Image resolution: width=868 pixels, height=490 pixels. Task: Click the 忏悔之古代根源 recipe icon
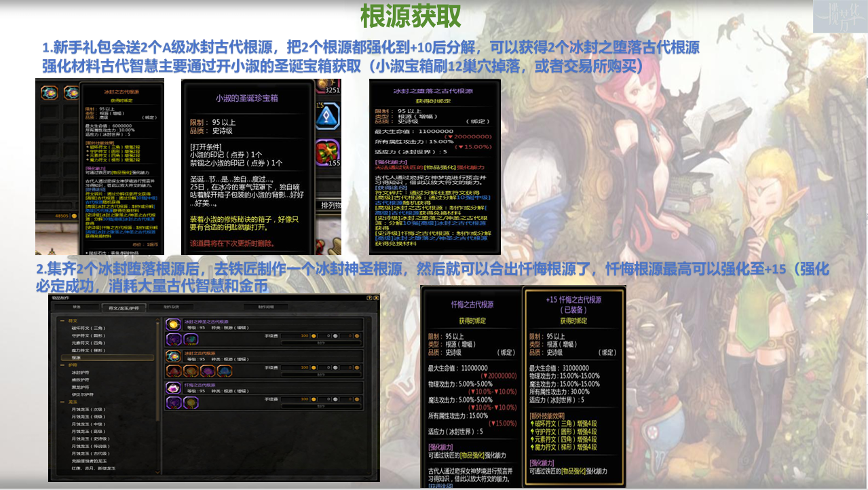pyautogui.click(x=172, y=388)
